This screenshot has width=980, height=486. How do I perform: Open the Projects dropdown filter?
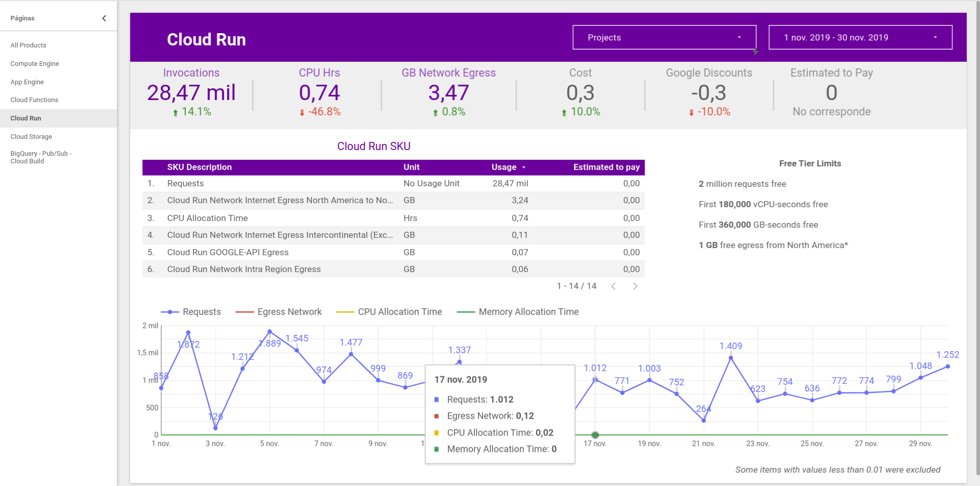(664, 37)
